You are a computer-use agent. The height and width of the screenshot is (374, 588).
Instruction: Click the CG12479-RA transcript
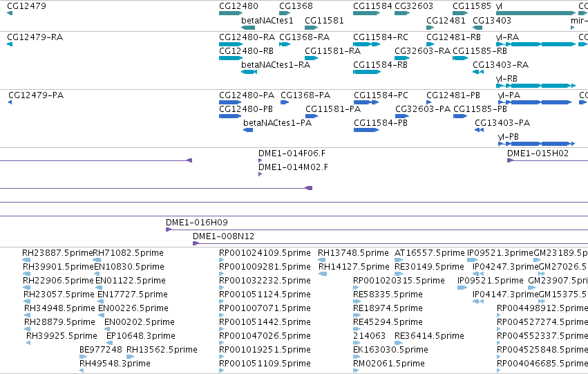click(10, 44)
